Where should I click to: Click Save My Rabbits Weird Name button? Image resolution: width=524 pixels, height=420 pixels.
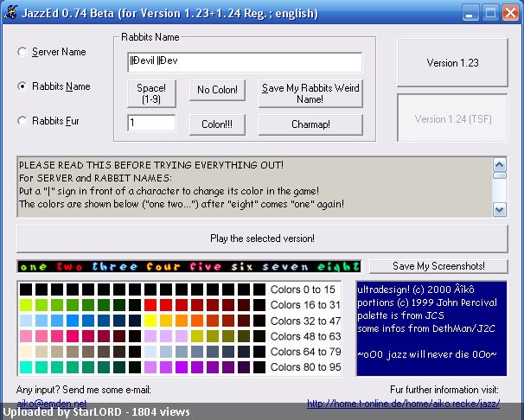click(310, 92)
